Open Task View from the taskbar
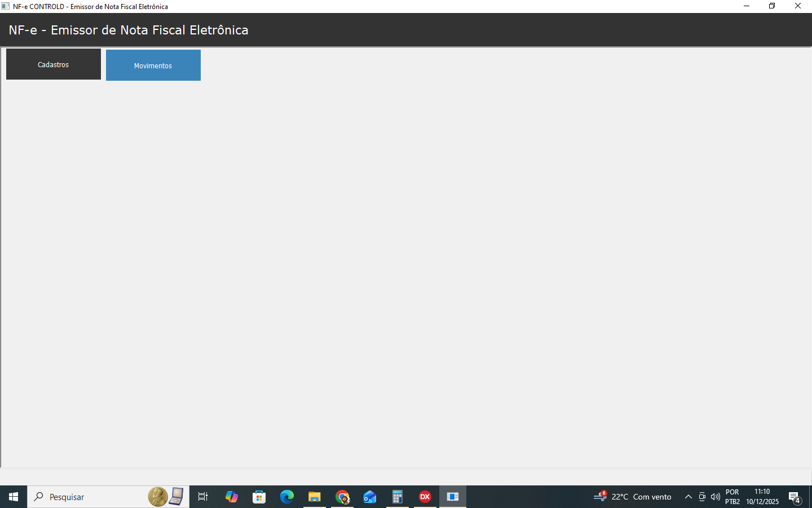 click(x=203, y=497)
